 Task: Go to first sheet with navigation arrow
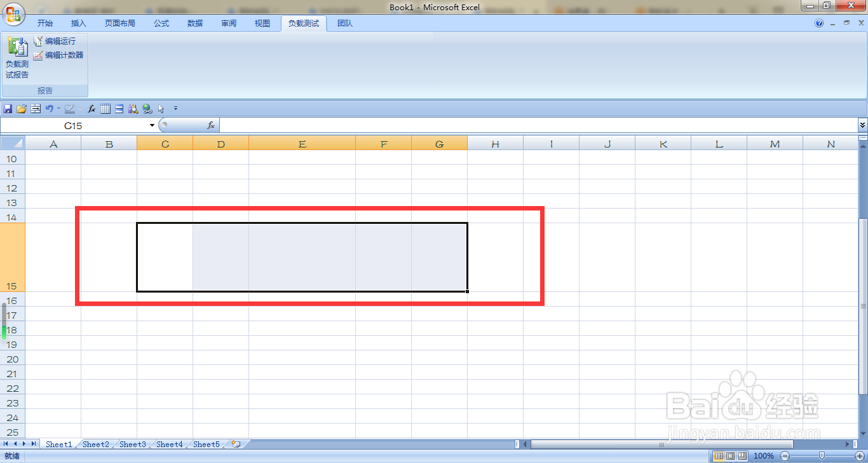[x=6, y=444]
